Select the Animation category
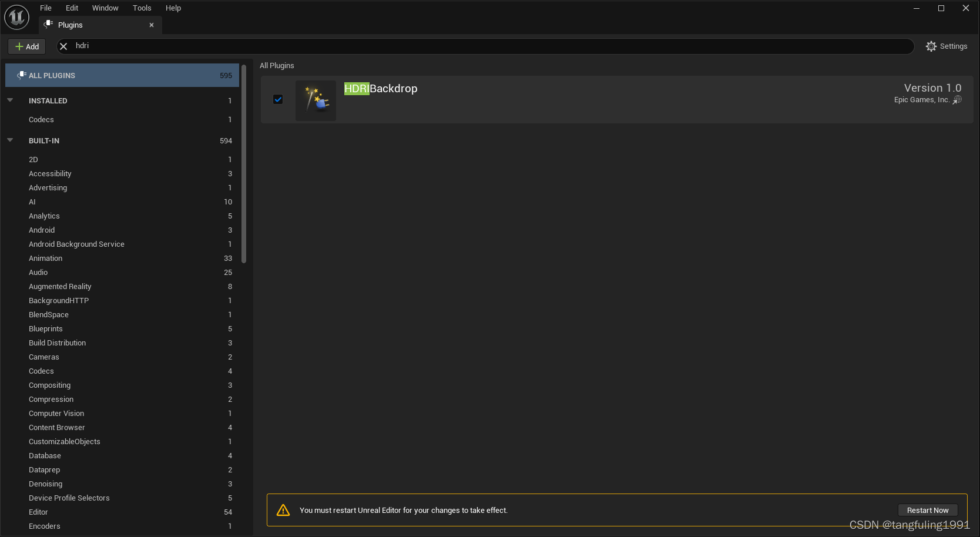Screen dimensions: 980x537 pos(122,258)
